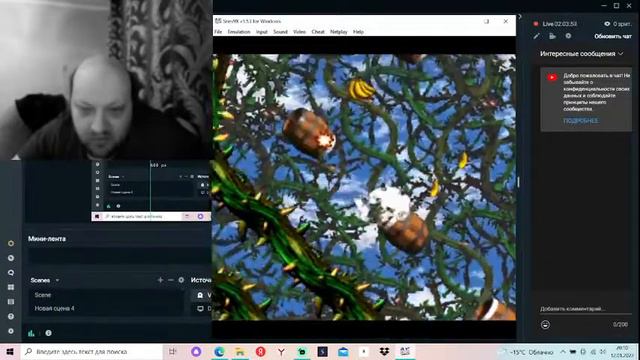
Task: Edit stream info with pencil icon
Action: pyautogui.click(x=537, y=36)
